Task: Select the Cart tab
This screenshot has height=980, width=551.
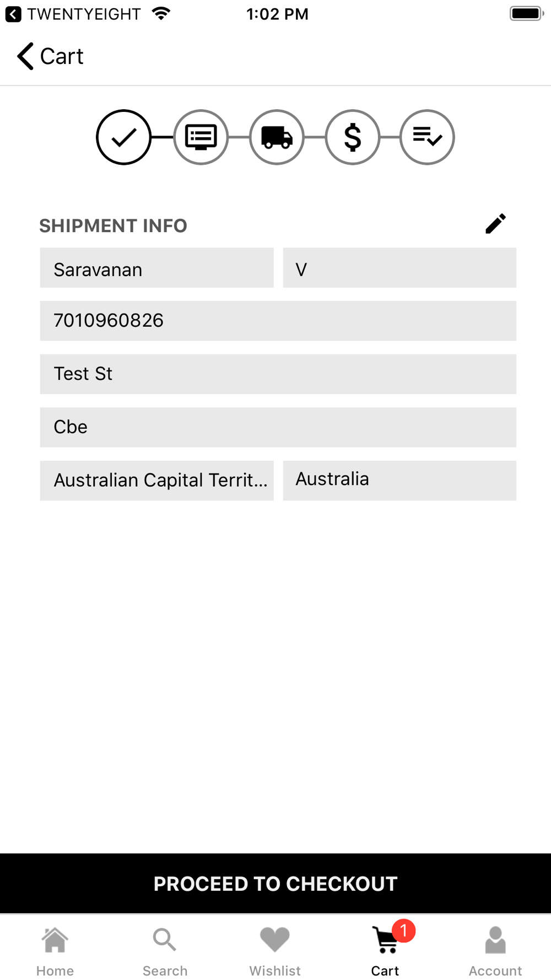Action: click(385, 951)
